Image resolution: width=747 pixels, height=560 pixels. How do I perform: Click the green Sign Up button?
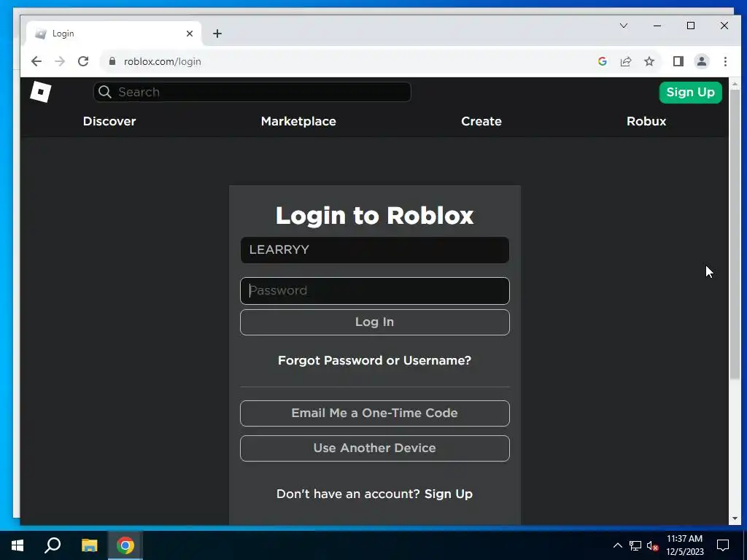coord(690,93)
